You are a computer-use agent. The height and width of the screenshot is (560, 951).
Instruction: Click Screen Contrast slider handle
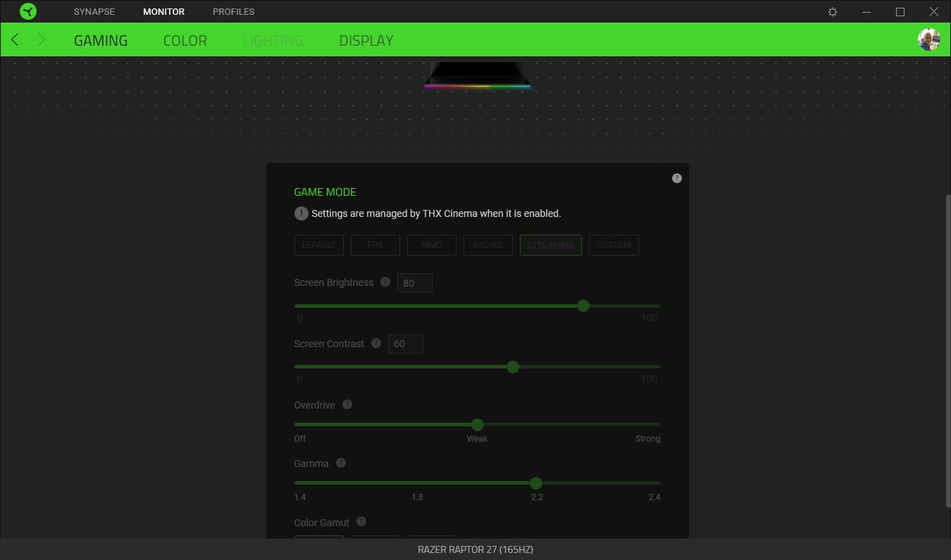[x=513, y=367]
